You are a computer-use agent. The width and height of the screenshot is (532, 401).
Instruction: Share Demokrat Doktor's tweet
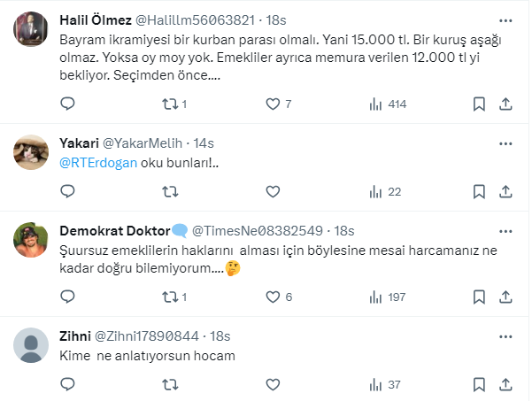(506, 297)
